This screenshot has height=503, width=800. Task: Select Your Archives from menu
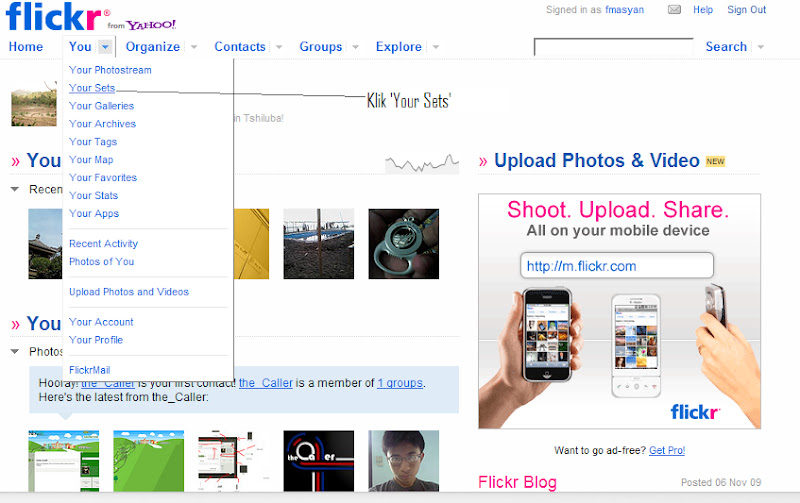pyautogui.click(x=103, y=123)
